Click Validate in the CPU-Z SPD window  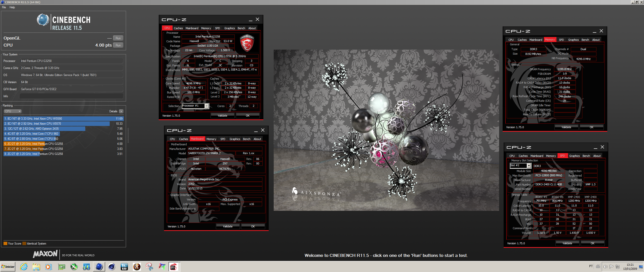(567, 243)
